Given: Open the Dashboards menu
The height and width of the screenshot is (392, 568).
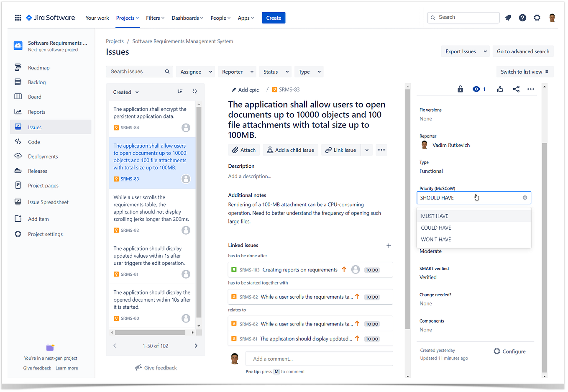Looking at the screenshot, I should click(187, 18).
